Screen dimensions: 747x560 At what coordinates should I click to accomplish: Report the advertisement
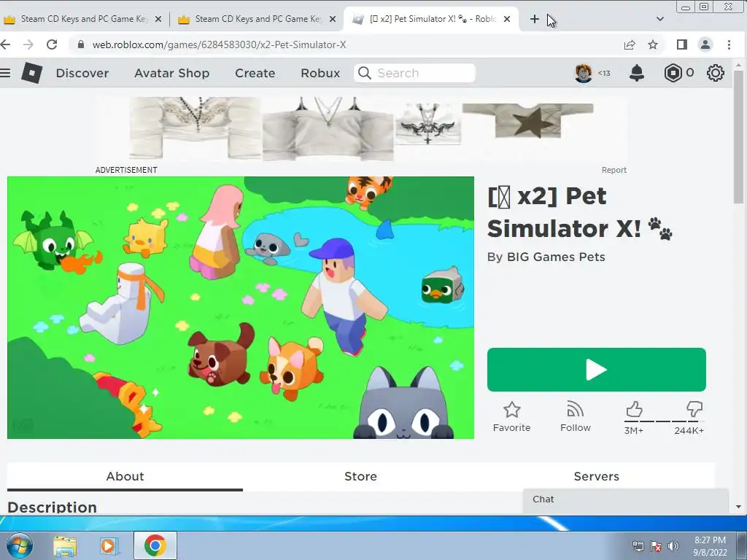click(614, 170)
